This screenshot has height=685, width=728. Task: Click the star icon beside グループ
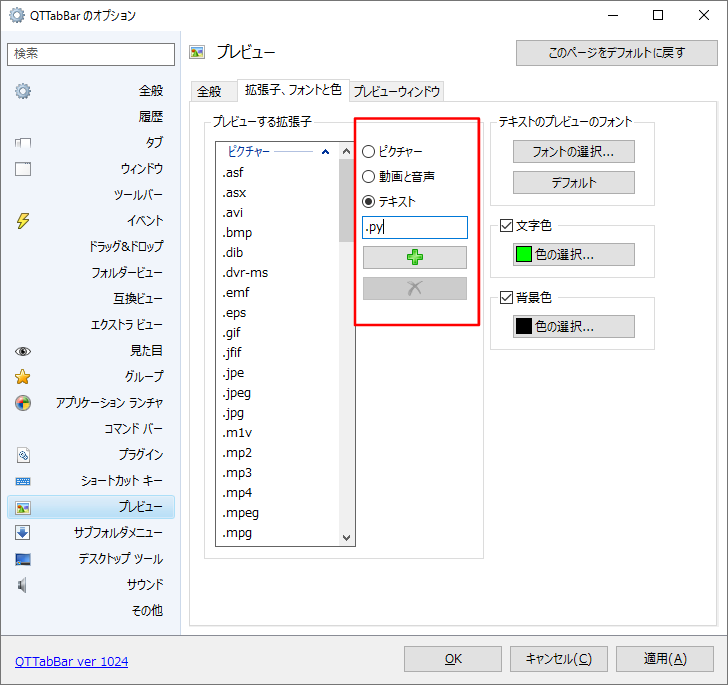click(23, 377)
